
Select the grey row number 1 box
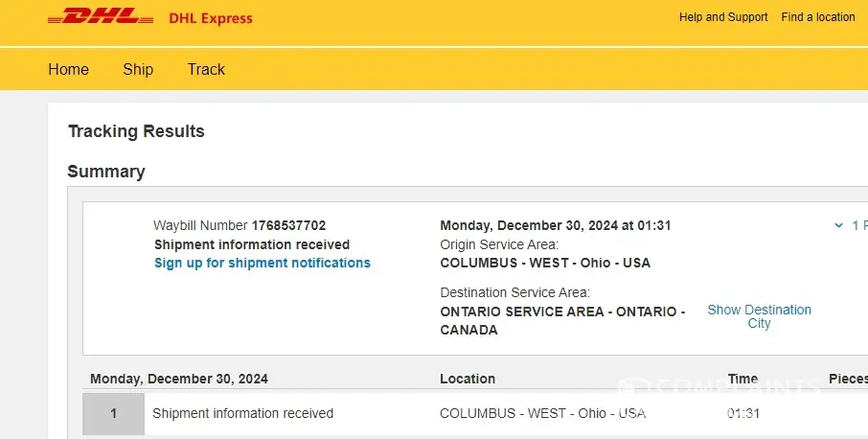pyautogui.click(x=113, y=414)
